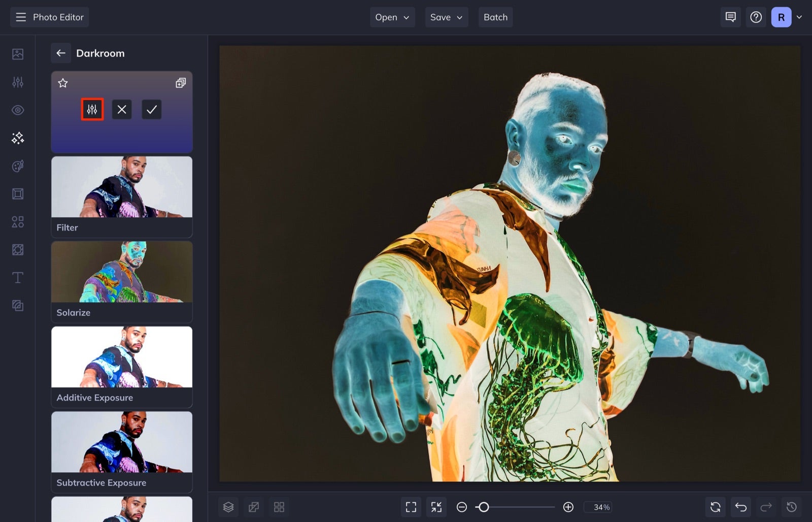812x522 pixels.
Task: Open the Frames tool in the sidebar
Action: tap(17, 193)
